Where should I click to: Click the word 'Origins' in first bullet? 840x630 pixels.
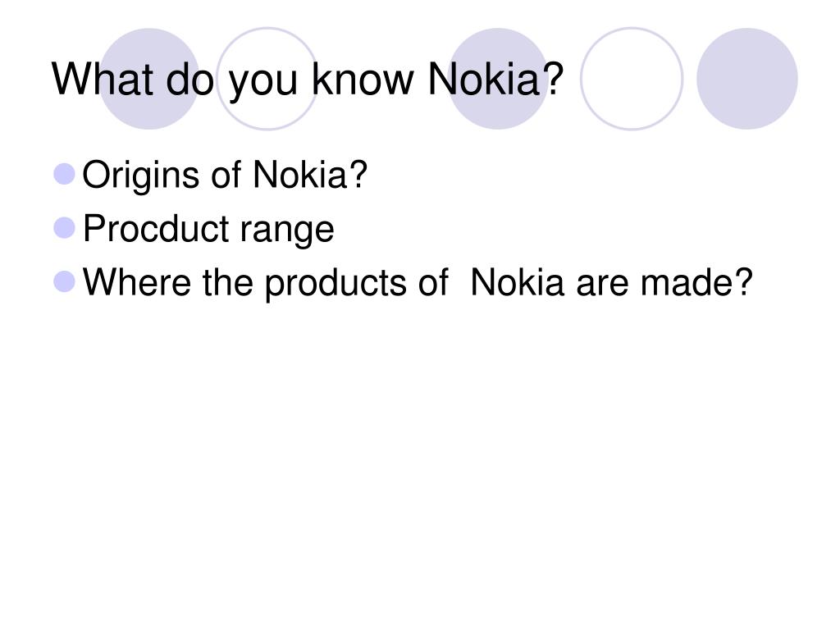pyautogui.click(x=140, y=176)
